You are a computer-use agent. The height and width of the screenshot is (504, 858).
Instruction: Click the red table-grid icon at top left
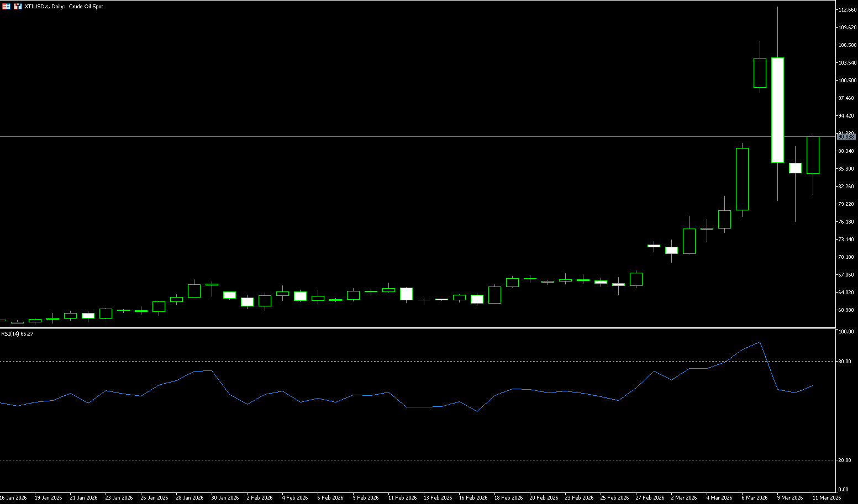7,6
